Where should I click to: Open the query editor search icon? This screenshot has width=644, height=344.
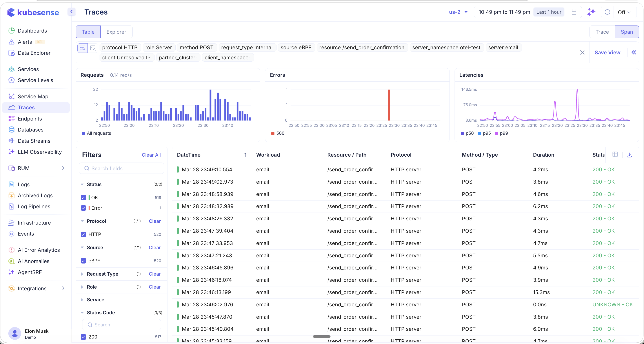[x=93, y=48]
